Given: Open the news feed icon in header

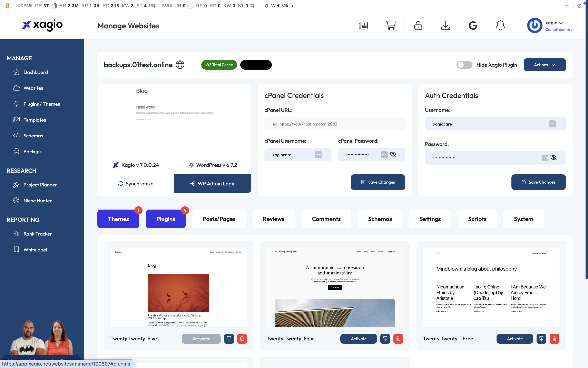Looking at the screenshot, I should coord(363,26).
